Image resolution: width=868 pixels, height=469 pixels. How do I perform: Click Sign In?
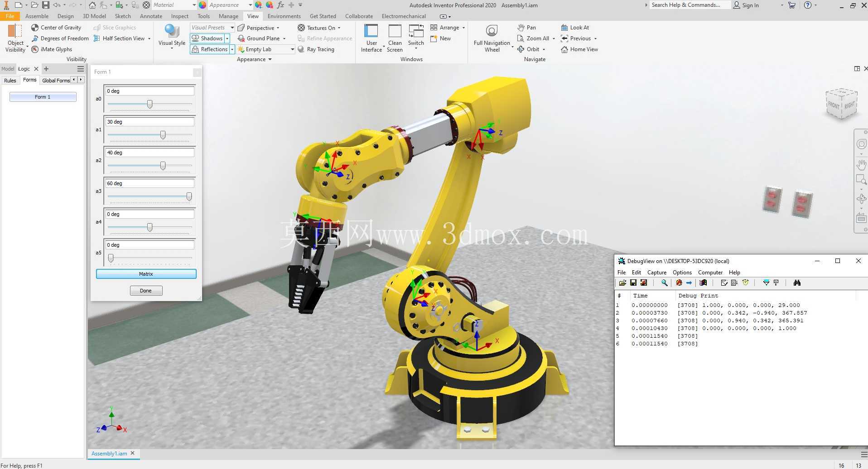click(746, 5)
